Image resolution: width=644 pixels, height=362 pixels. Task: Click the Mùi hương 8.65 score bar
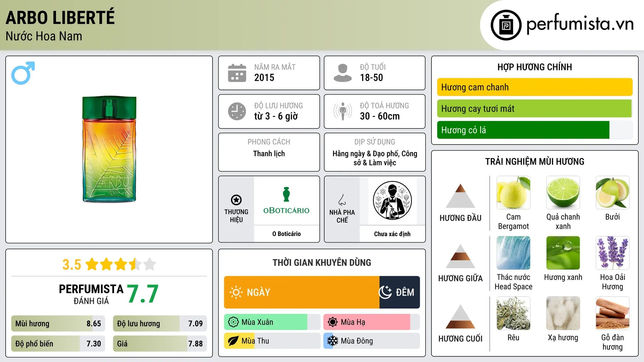click(58, 324)
